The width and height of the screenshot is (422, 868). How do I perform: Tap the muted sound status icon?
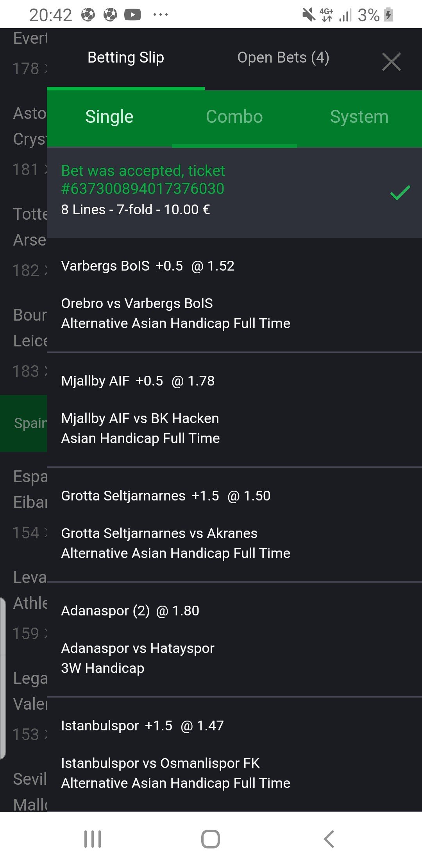pyautogui.click(x=309, y=15)
